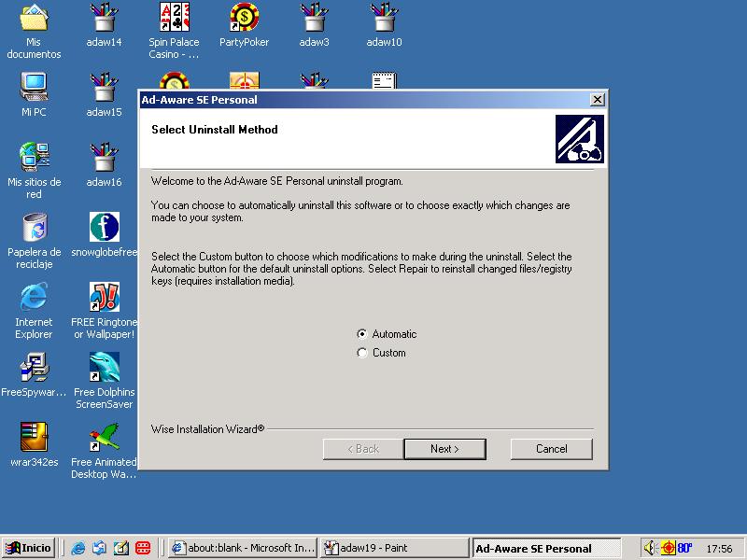This screenshot has width=747, height=560.
Task: Click the Ad-Aware logo in dialog header
Action: point(579,139)
